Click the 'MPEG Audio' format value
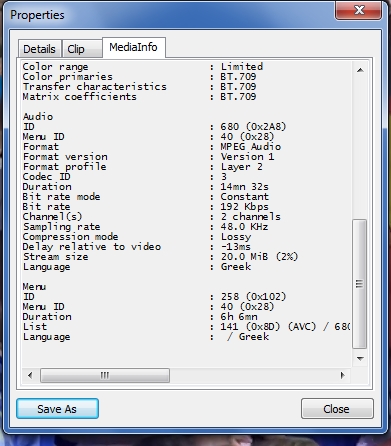 click(x=251, y=147)
